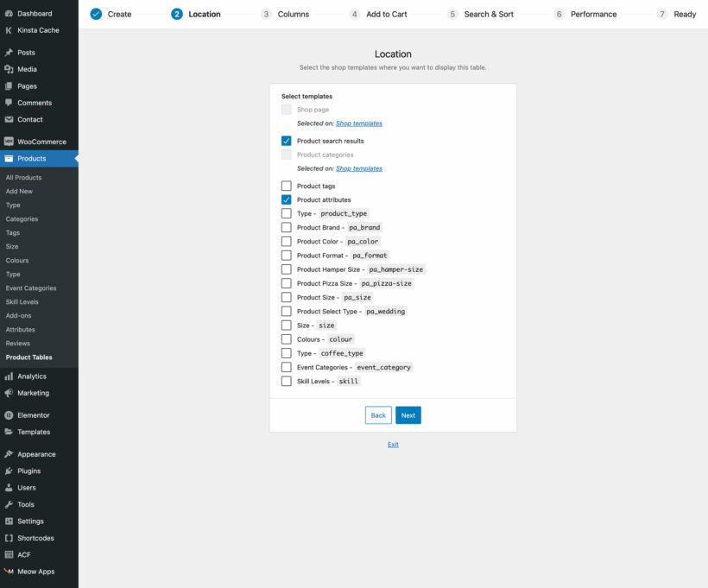Open the Shop templates link

359,123
